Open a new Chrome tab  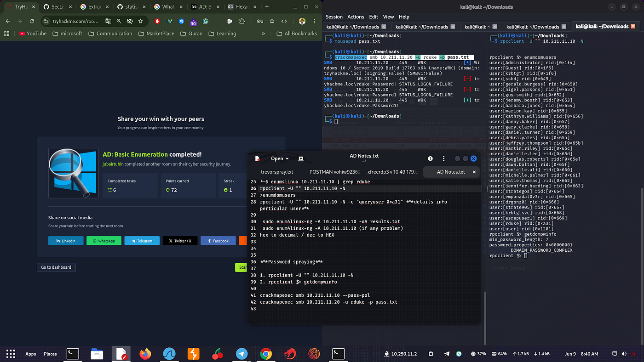(x=267, y=7)
